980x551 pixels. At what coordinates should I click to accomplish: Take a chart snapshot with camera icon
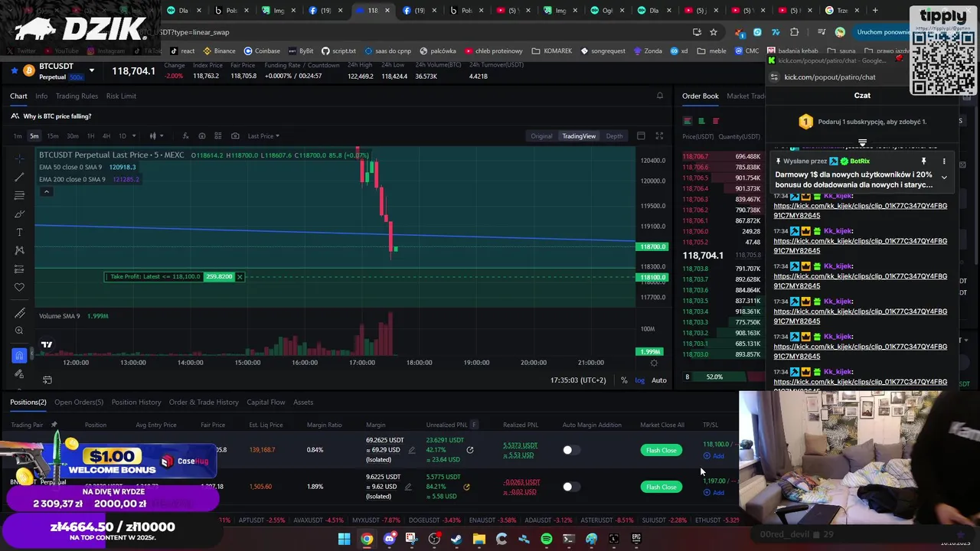tap(234, 136)
